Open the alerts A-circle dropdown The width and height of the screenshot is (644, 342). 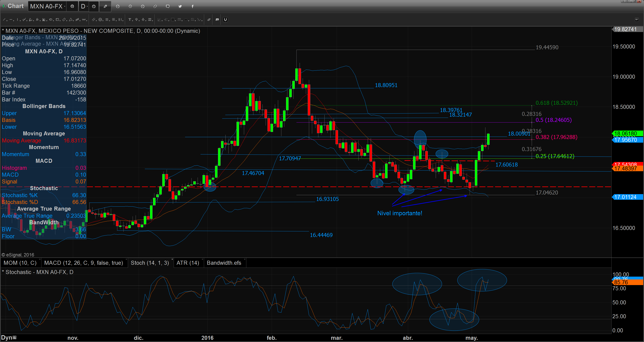pos(143,6)
